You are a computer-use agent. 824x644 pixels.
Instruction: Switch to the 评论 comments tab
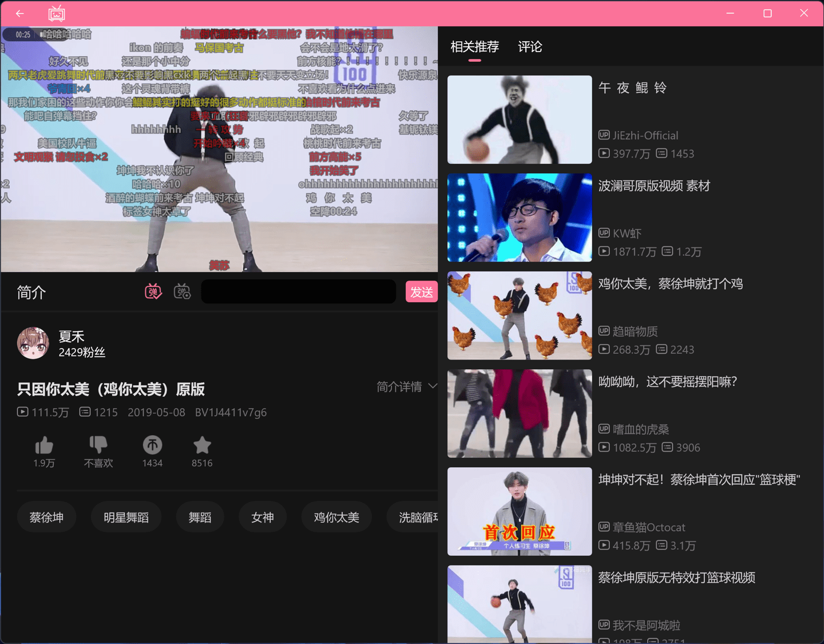pos(530,47)
